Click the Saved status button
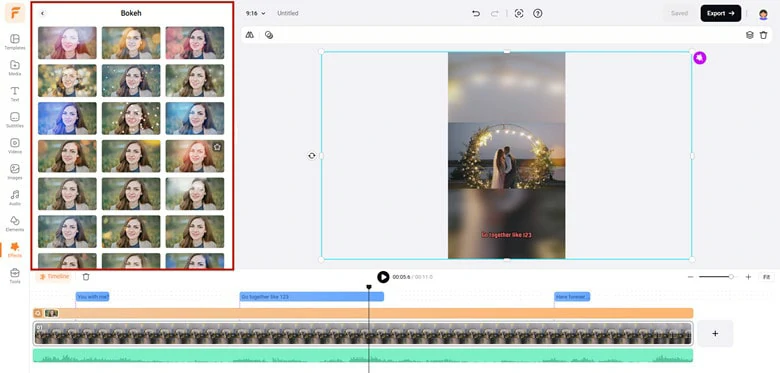The image size is (780, 373). [x=680, y=13]
